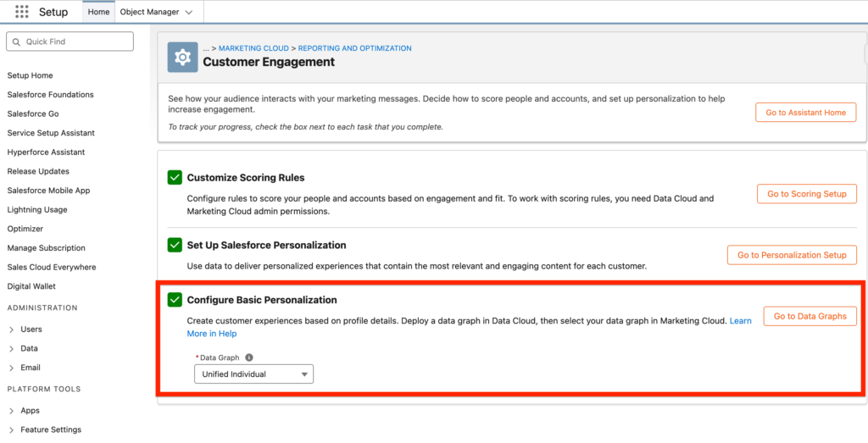Click the Quick Find search icon

pos(16,42)
